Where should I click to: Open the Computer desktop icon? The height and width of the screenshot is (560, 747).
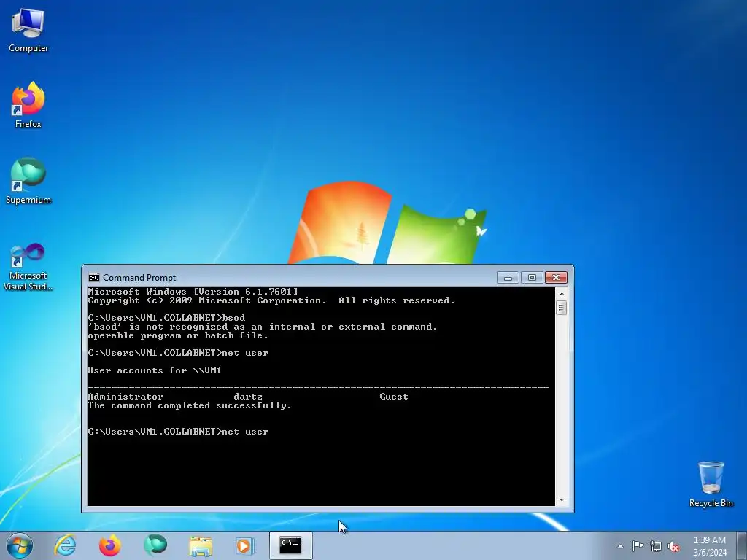[x=28, y=31]
